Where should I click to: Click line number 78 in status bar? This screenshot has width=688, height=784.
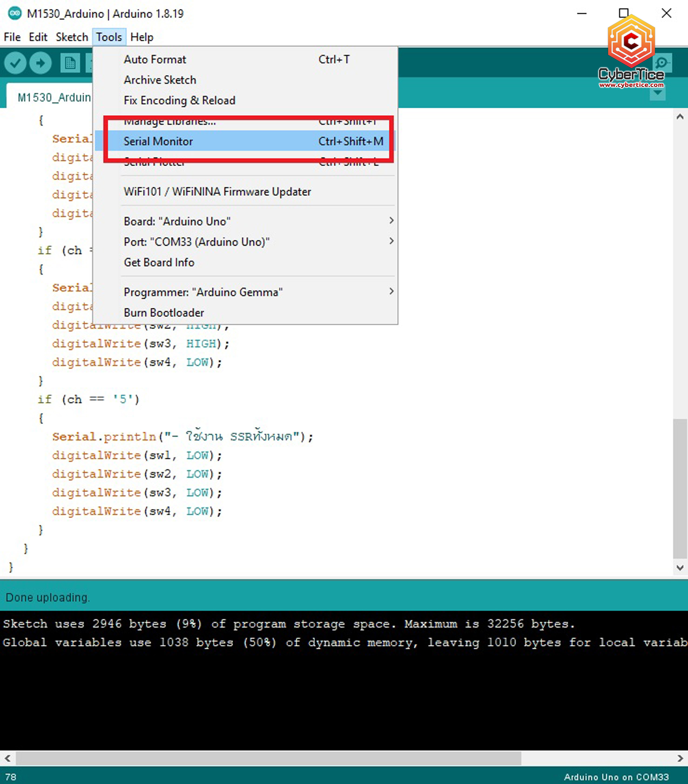[11, 777]
